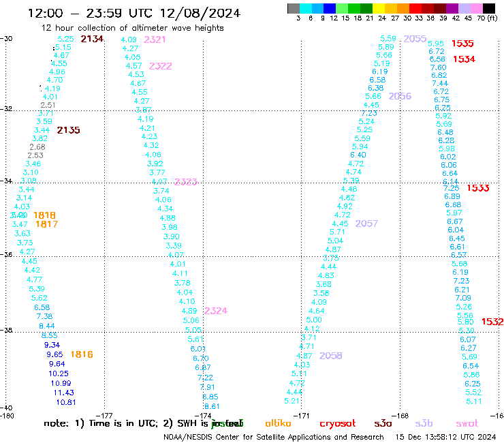The width and height of the screenshot is (504, 443).
Task: Click the altika time label 1816
Action: pos(82,354)
